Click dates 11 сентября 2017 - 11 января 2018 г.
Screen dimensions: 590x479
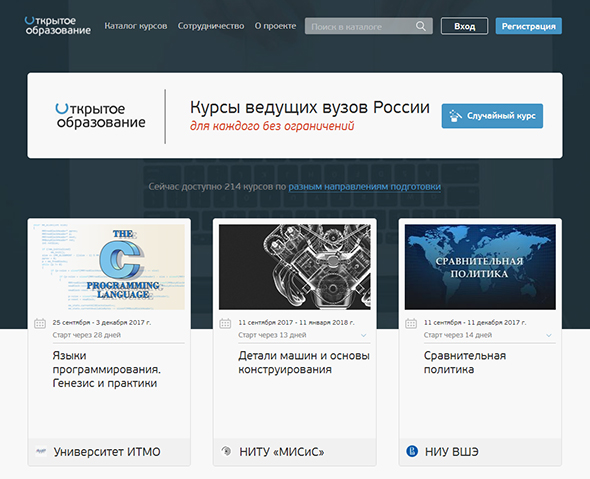coord(296,322)
